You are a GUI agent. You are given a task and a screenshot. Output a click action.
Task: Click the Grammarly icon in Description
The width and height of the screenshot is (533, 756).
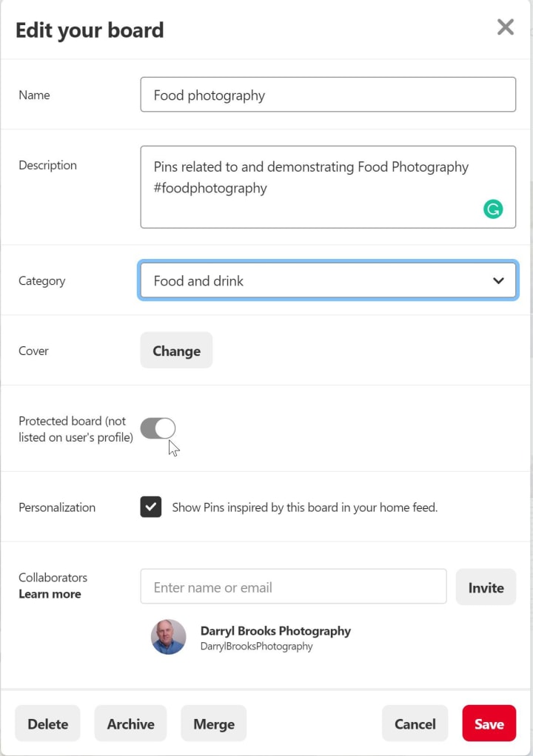pyautogui.click(x=493, y=209)
